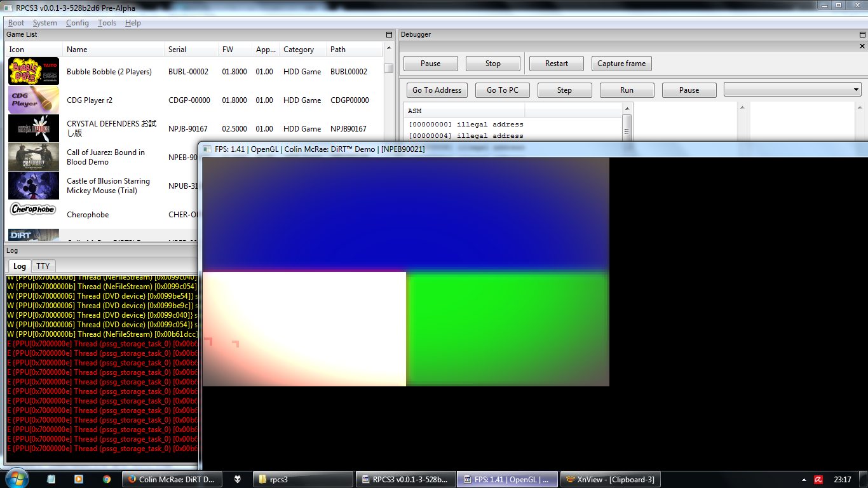Select the NPJB-90167 serial cell
This screenshot has width=868, height=488.
tap(187, 129)
